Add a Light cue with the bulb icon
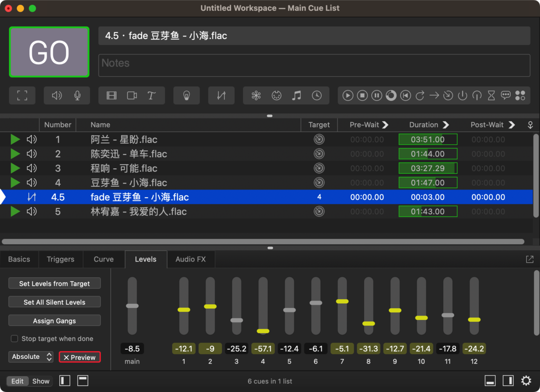The width and height of the screenshot is (540, 392). tap(186, 95)
